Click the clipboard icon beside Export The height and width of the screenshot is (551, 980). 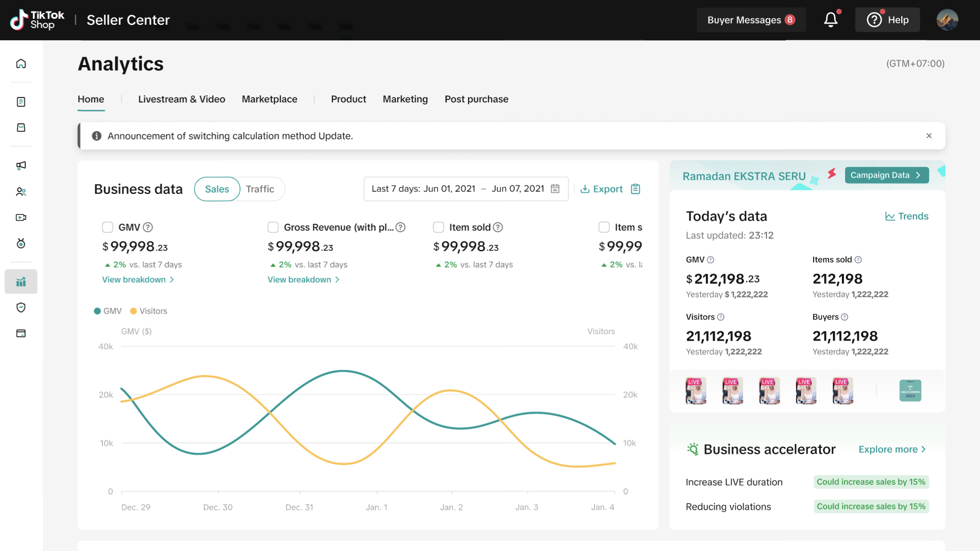635,189
